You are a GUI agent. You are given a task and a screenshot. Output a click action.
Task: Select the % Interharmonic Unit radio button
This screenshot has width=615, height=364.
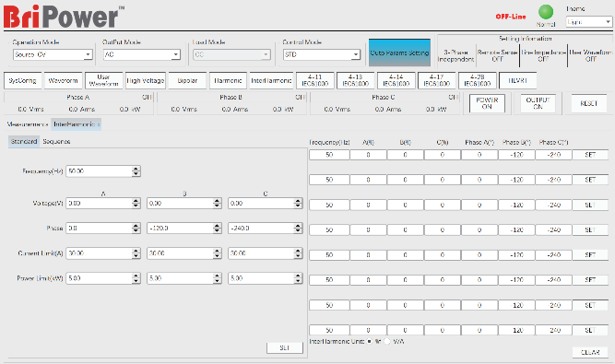pyautogui.click(x=369, y=341)
